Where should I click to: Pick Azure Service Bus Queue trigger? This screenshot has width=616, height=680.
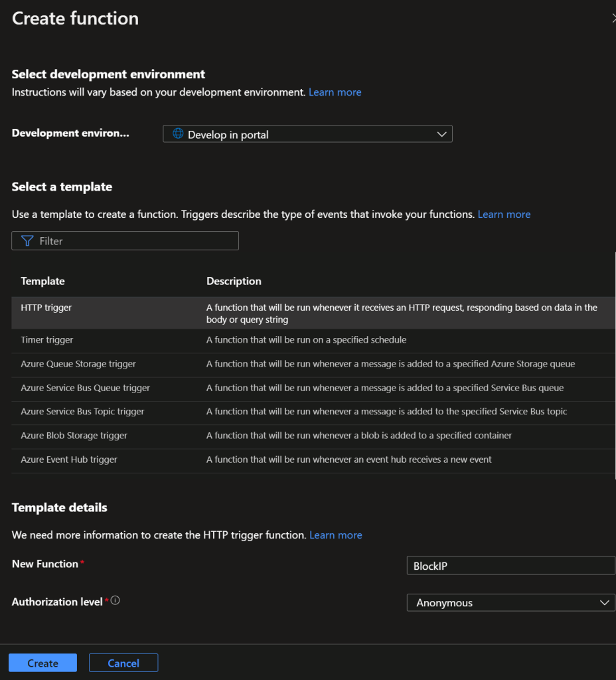(x=86, y=388)
